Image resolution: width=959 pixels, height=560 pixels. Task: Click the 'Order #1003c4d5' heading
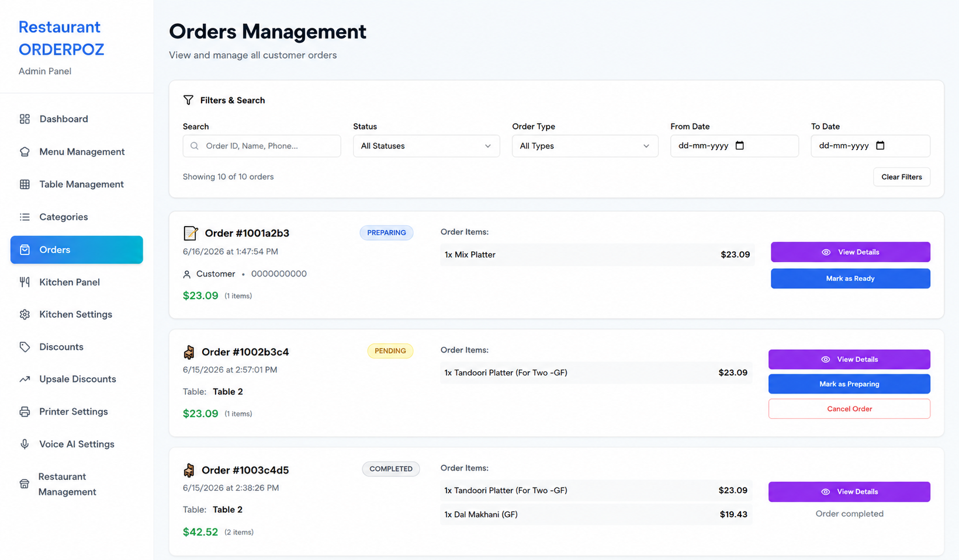pos(245,470)
